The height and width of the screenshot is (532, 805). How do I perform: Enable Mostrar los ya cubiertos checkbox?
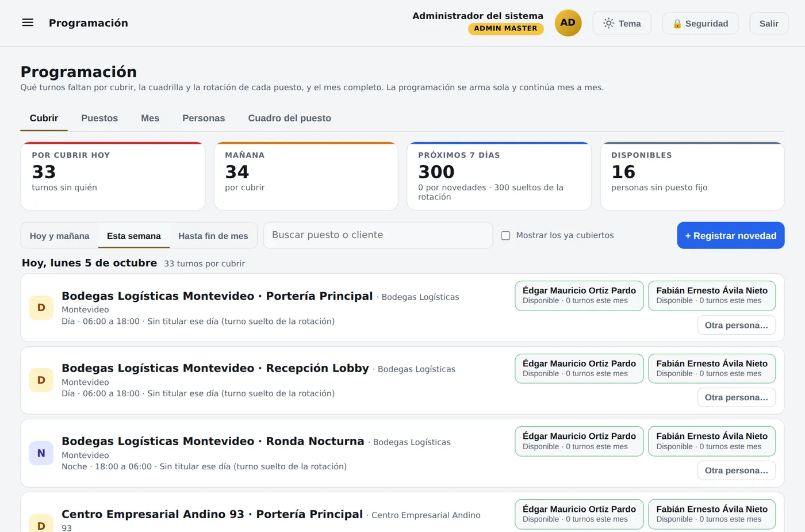click(506, 236)
